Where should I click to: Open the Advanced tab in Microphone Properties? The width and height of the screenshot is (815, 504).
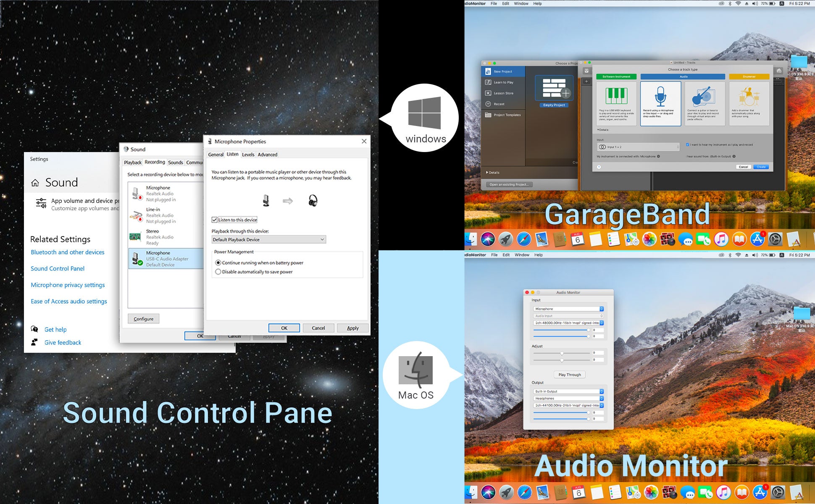point(267,155)
